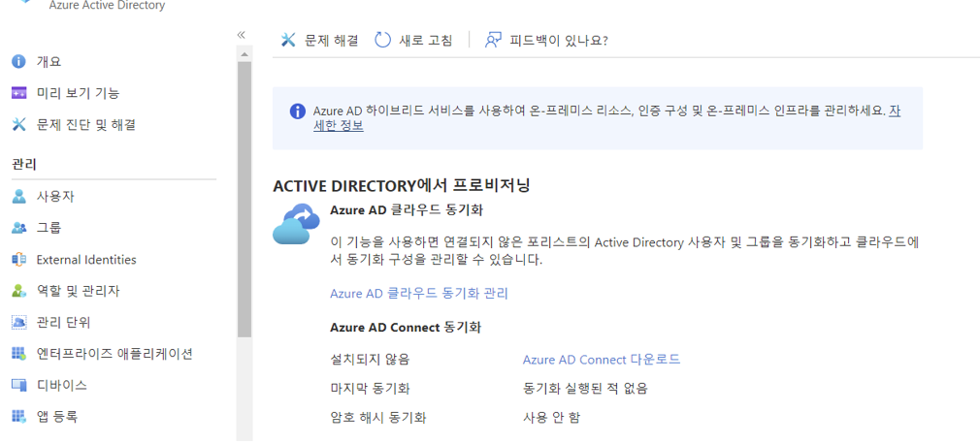Click the 그룹 groups icon

[x=19, y=228]
